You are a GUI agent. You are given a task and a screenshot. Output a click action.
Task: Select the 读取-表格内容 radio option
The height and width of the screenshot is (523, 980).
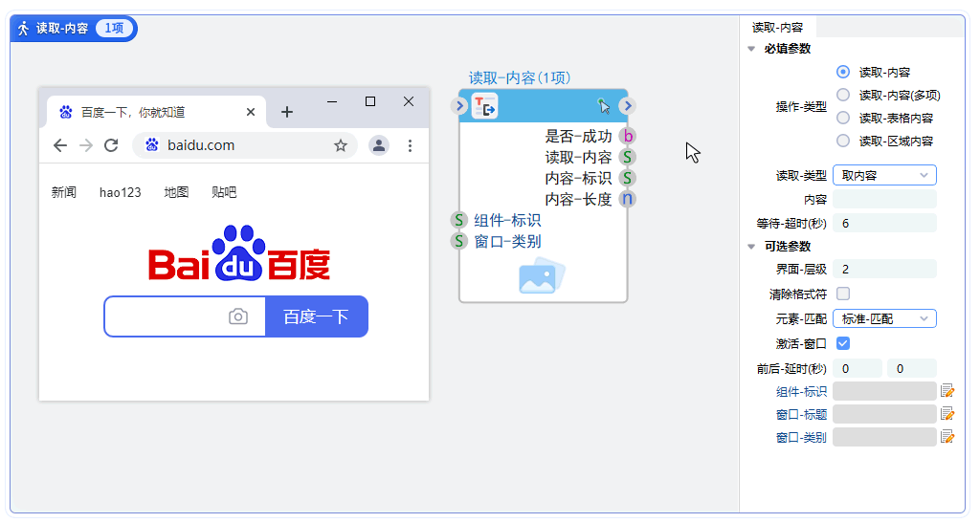click(843, 118)
